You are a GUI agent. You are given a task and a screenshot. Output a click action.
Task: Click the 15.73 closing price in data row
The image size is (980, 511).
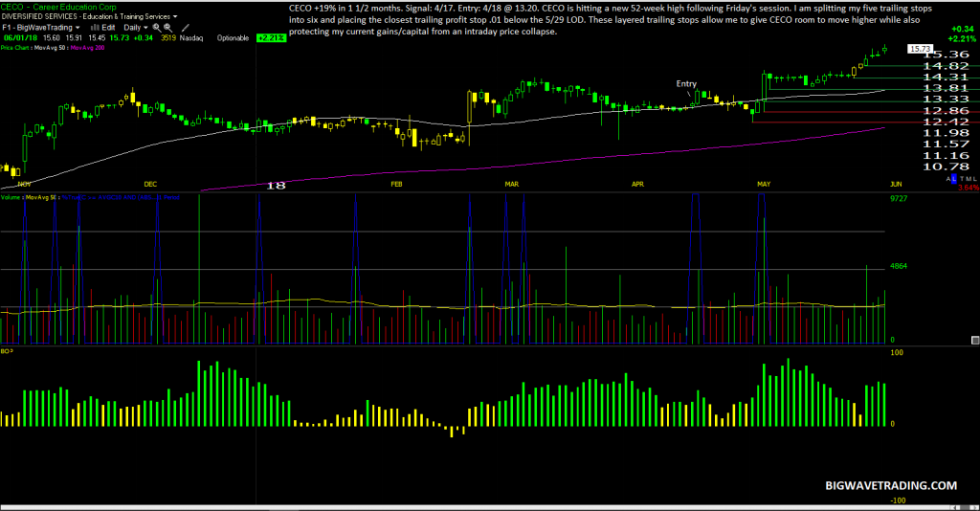[x=120, y=38]
